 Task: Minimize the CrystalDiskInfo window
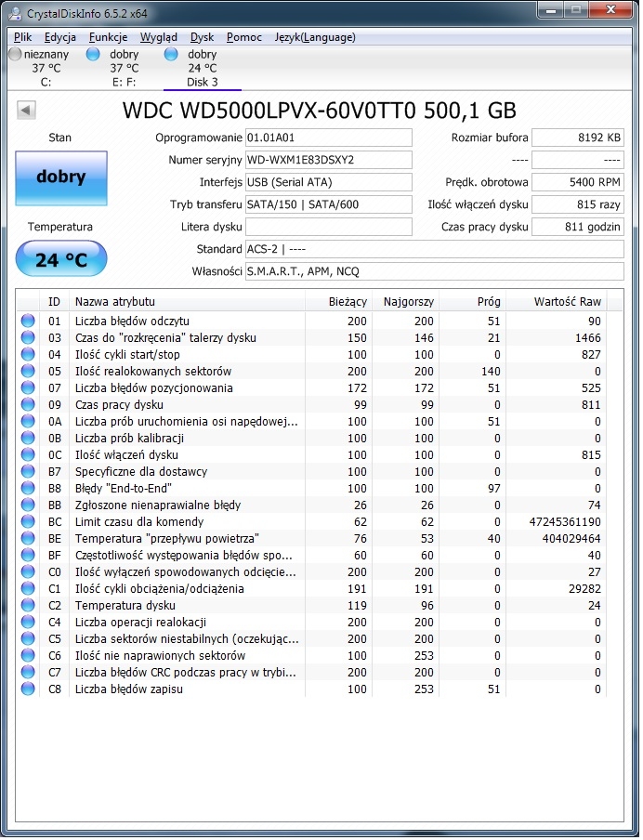pos(552,11)
